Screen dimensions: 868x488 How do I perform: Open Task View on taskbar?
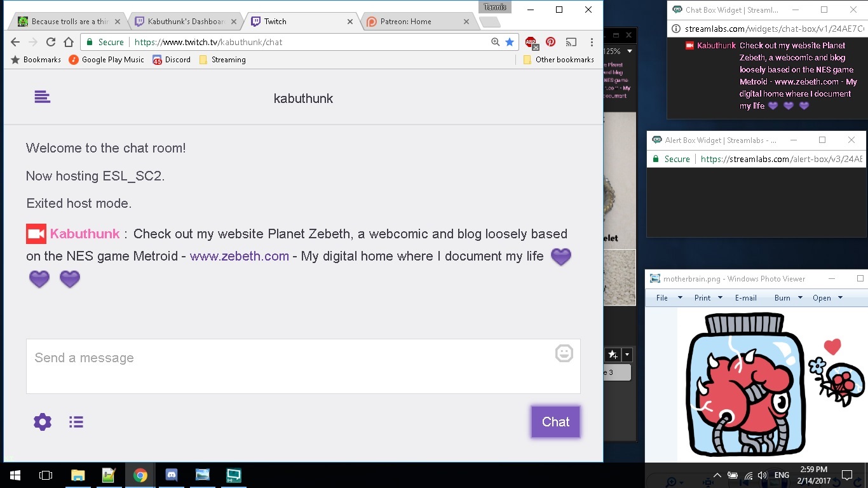point(46,475)
